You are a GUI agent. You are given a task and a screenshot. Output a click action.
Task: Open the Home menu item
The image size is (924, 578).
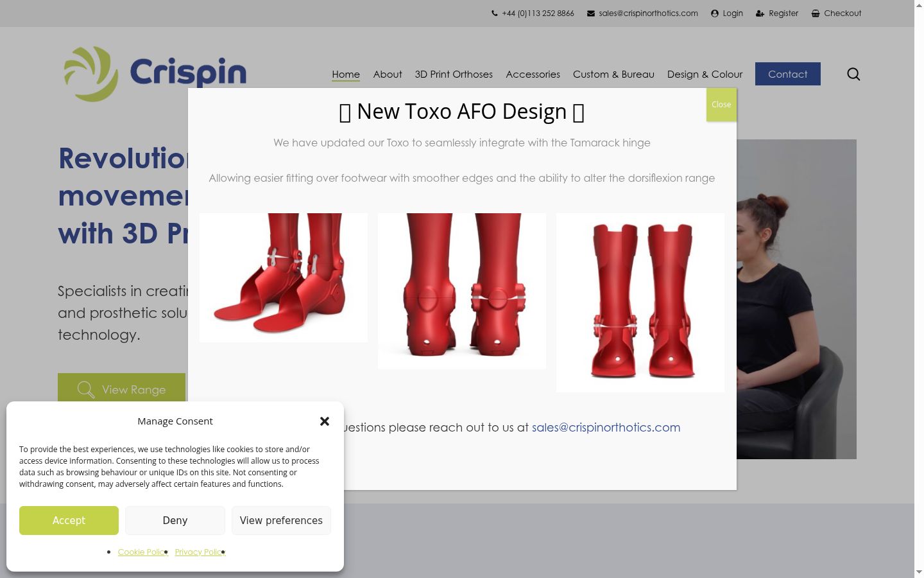[x=346, y=74]
